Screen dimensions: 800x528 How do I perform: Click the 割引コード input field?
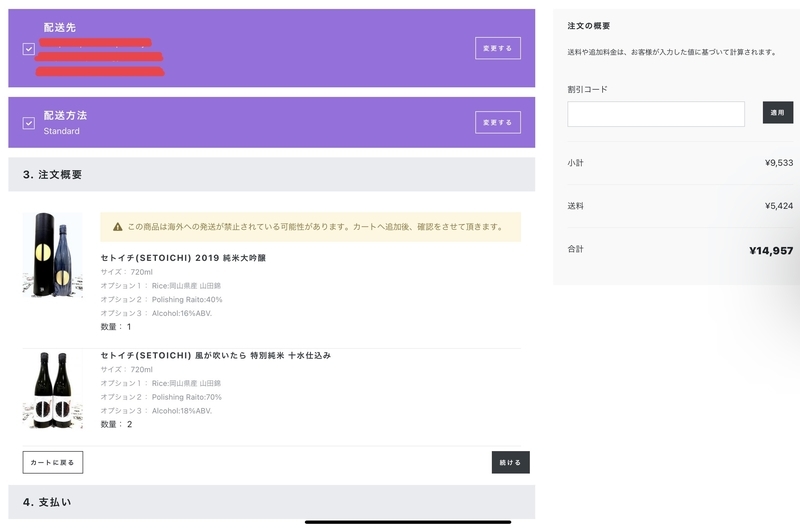[x=656, y=114]
